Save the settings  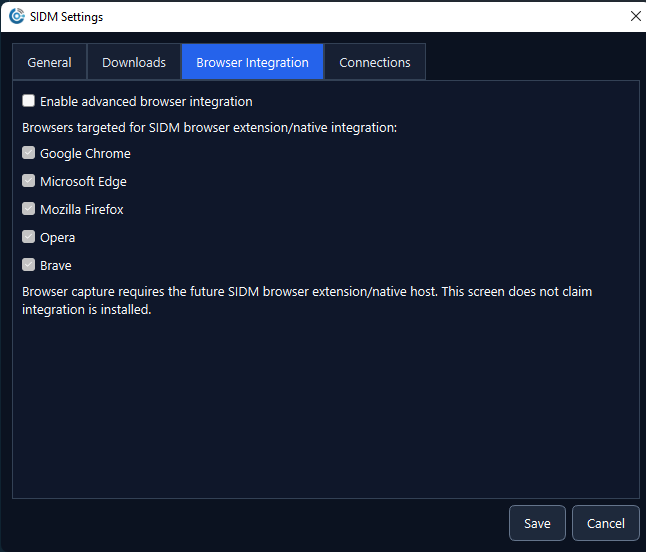(537, 523)
